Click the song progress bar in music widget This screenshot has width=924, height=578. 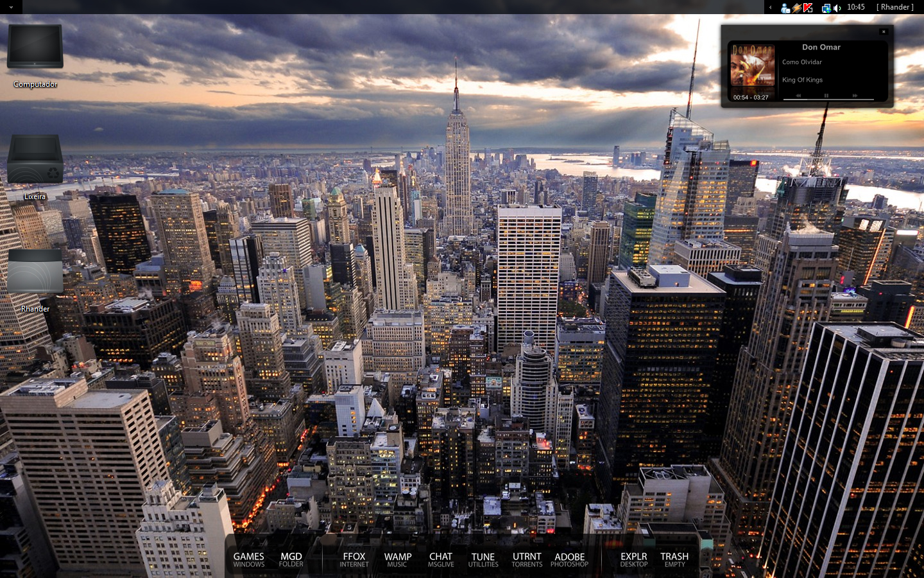[x=828, y=100]
